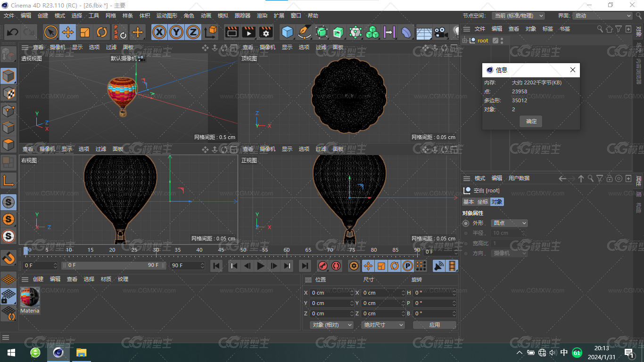Open material manager hamburger menu
The height and width of the screenshot is (362, 644).
coord(25,279)
